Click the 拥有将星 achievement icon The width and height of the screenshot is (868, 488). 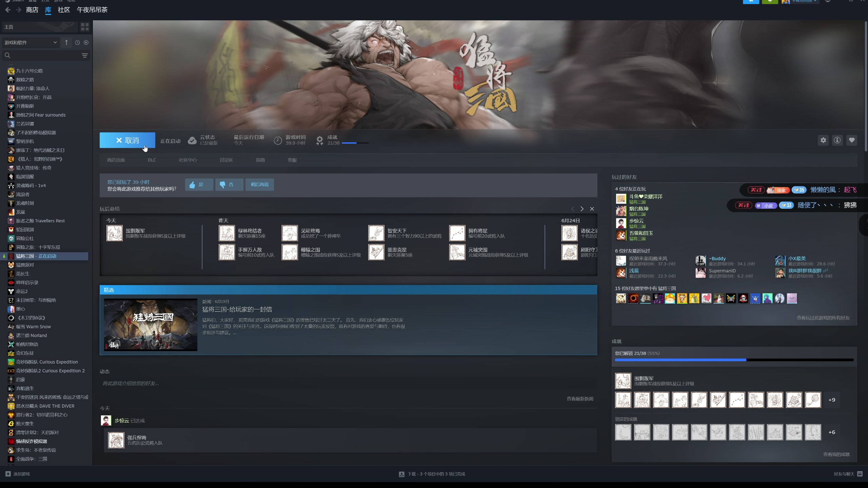(457, 233)
